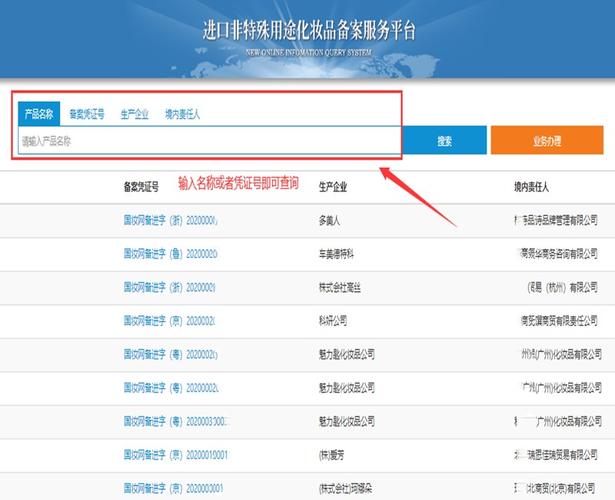Open the record link in the 株式会社高丝 row
The width and height of the screenshot is (615, 500).
tap(170, 287)
